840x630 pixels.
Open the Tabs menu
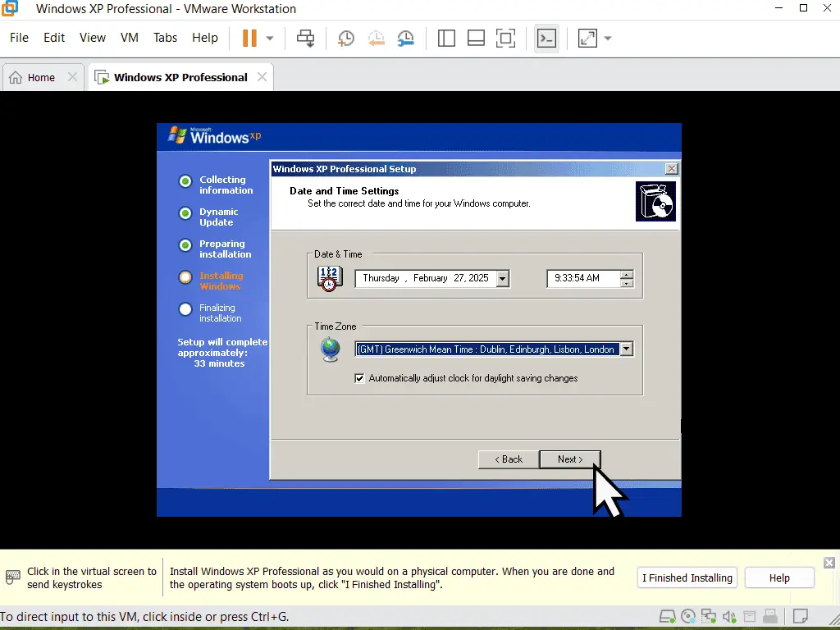click(x=165, y=38)
